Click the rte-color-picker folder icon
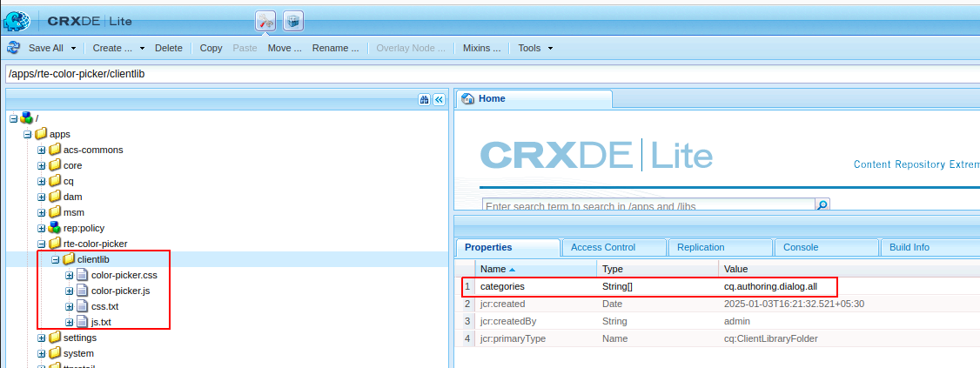 [x=55, y=243]
